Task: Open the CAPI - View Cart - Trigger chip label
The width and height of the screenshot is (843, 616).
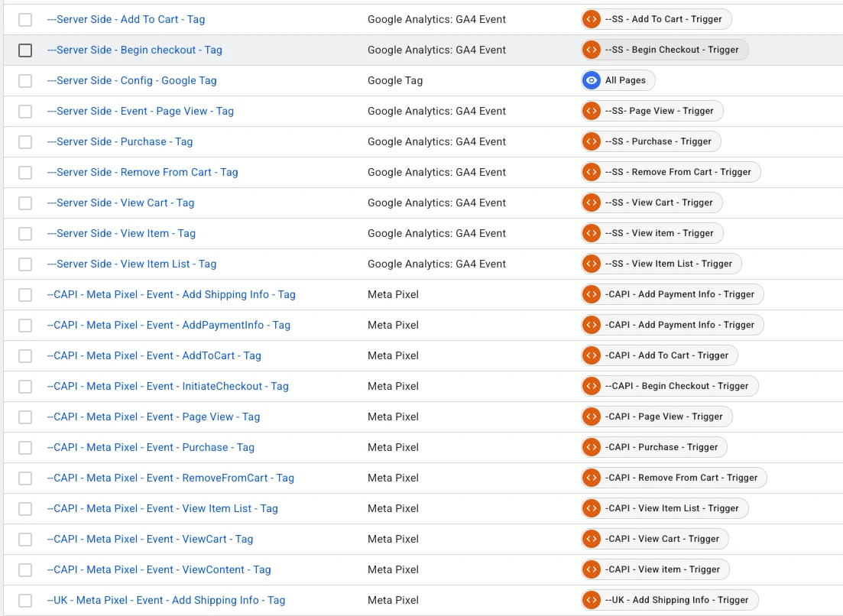Action: [662, 539]
